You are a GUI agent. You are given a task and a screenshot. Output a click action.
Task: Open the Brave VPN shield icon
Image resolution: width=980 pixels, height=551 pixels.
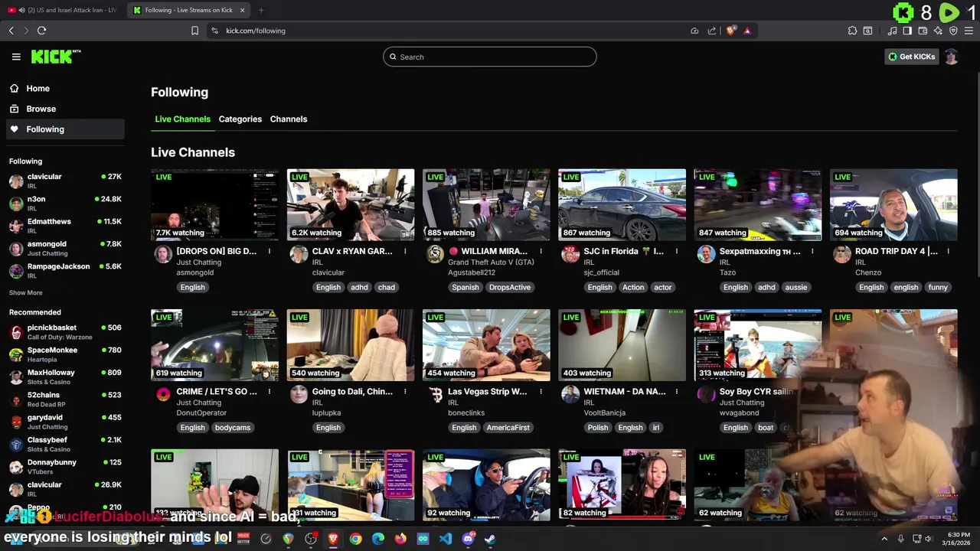point(953,31)
